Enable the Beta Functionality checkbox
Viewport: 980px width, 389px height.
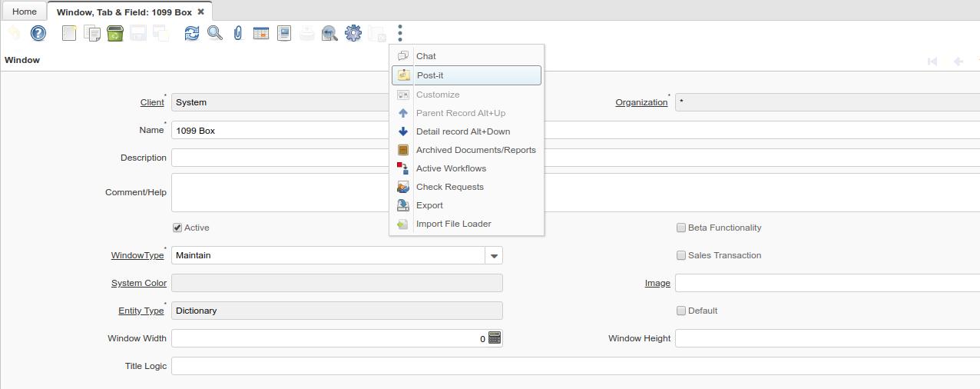(x=680, y=228)
